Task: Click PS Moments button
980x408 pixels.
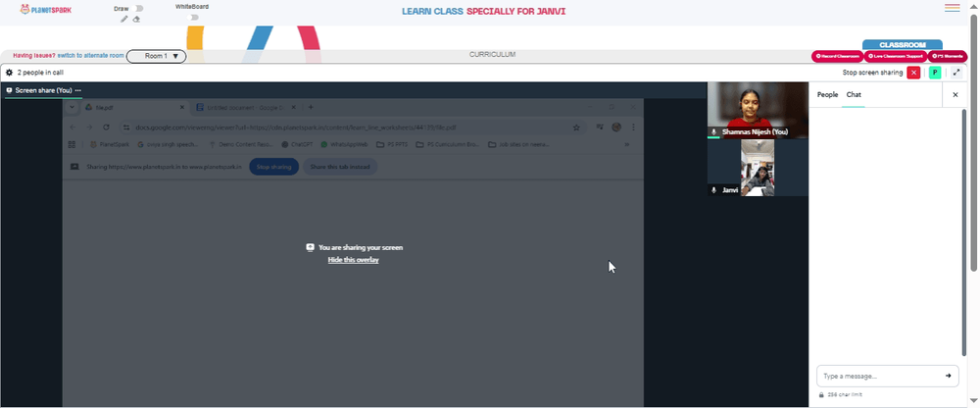Action: [947, 56]
